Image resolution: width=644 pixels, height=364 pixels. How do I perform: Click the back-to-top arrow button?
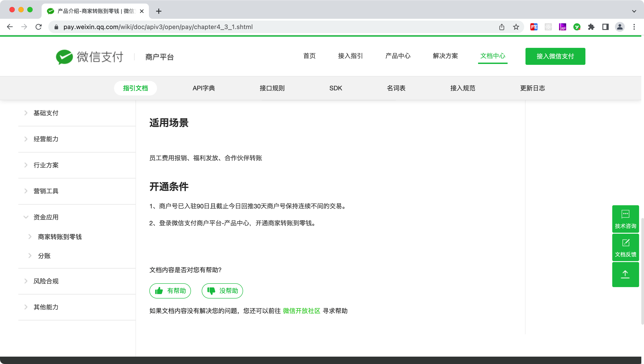point(625,274)
